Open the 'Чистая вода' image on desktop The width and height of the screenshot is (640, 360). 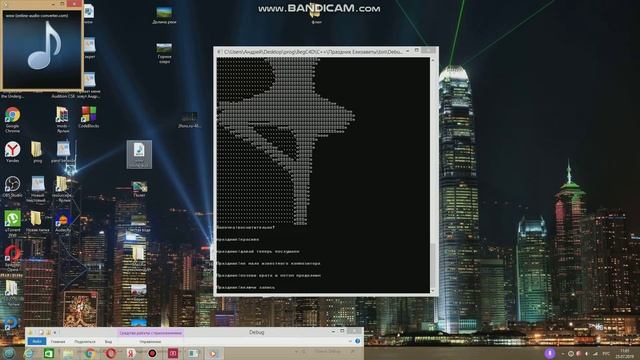(139, 223)
